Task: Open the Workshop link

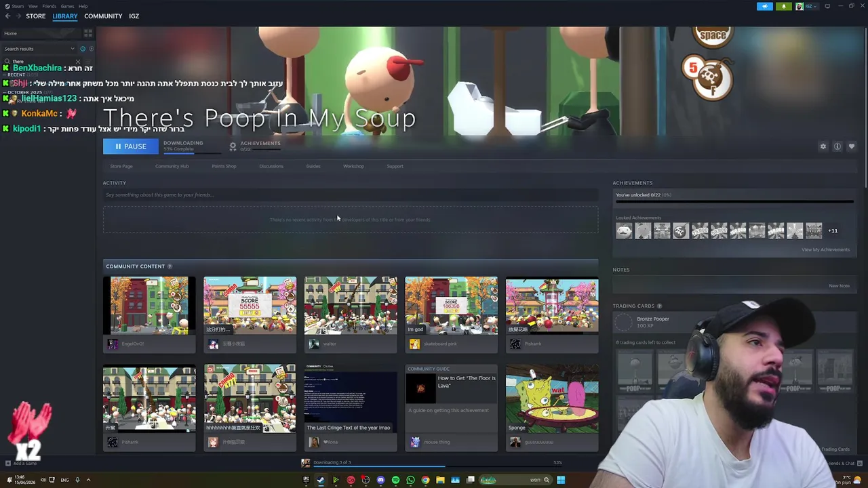Action: coord(353,166)
